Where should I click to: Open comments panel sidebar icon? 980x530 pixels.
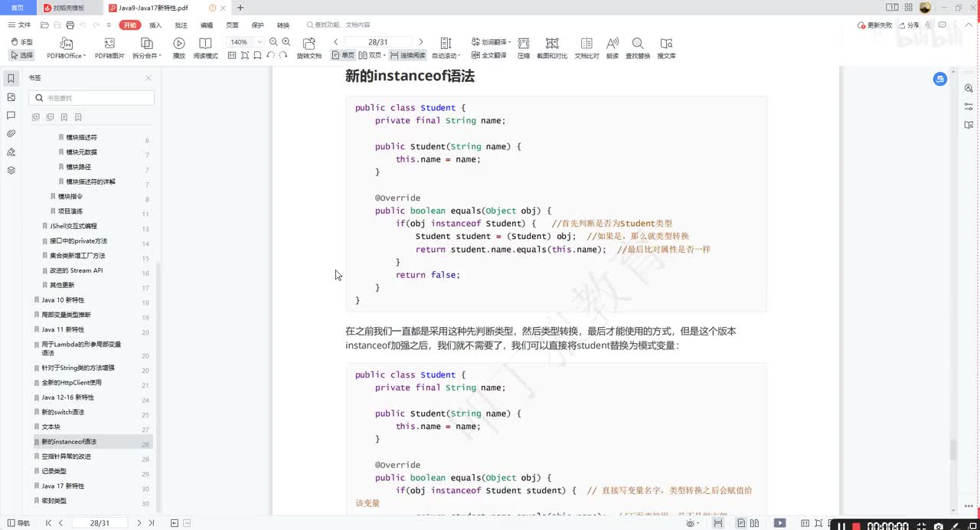[x=11, y=116]
